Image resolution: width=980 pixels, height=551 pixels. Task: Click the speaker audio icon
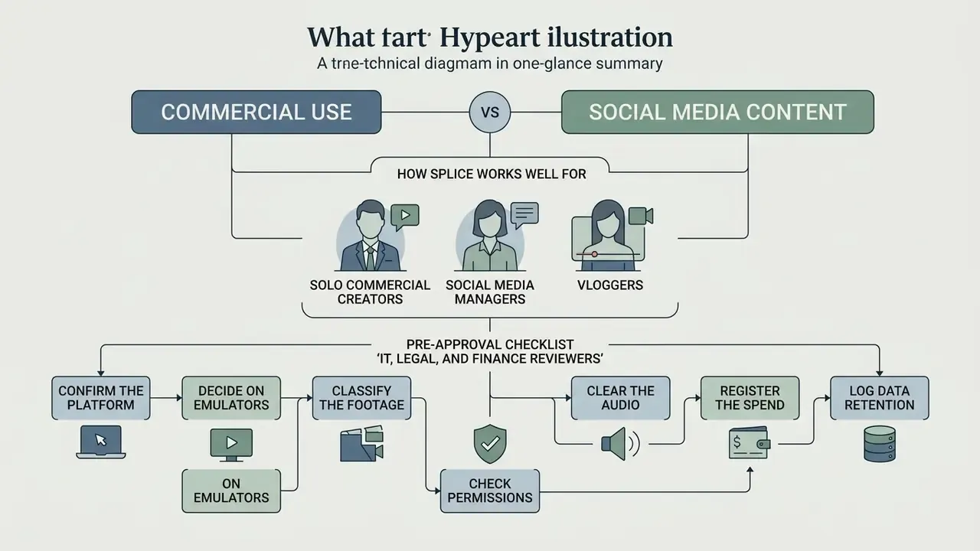(621, 443)
